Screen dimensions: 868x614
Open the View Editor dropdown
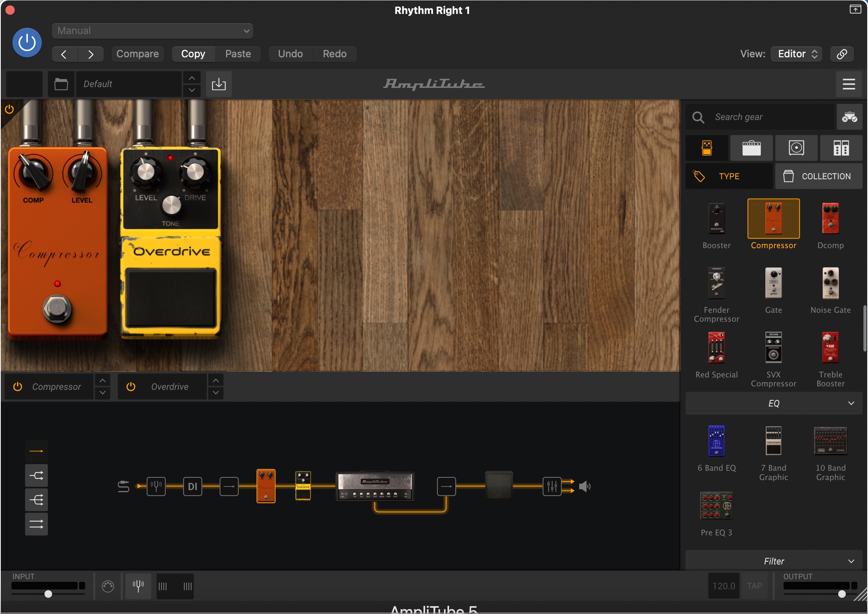click(797, 54)
